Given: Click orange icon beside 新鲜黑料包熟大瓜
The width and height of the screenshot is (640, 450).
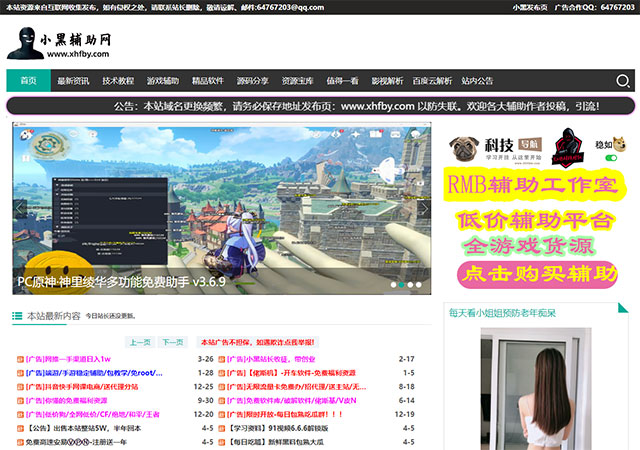Looking at the screenshot, I should tap(222, 442).
